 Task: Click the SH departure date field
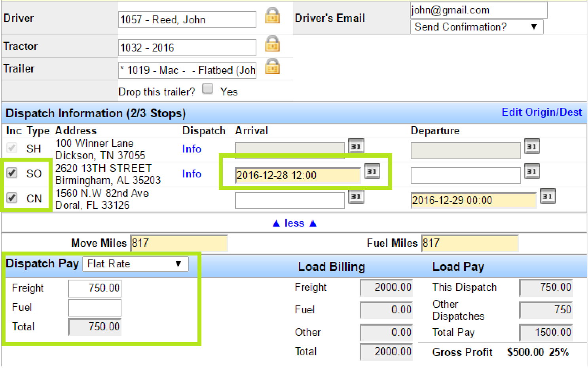466,151
